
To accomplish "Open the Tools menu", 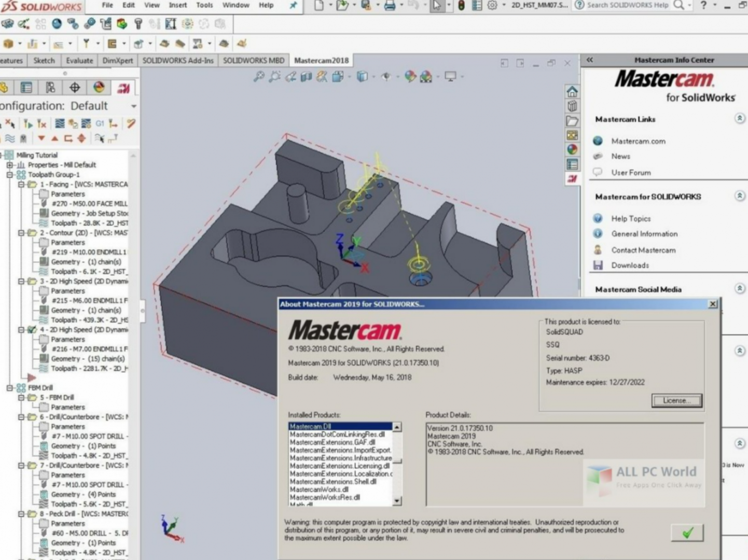I will [204, 5].
